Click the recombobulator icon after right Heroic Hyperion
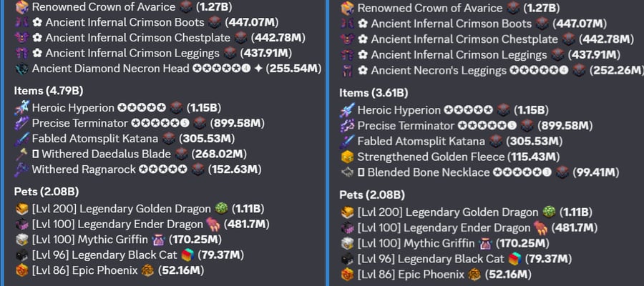Viewport: 644px width, 286px height. coord(503,110)
